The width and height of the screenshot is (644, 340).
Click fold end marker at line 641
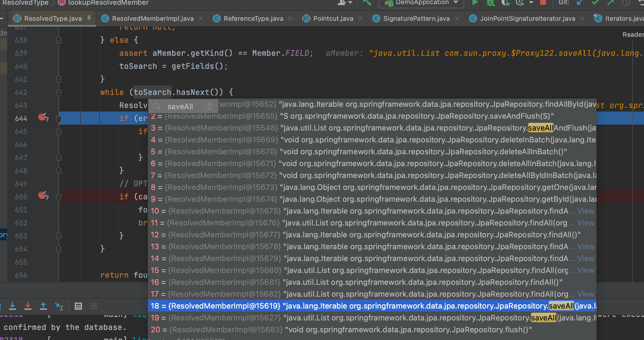tap(59, 79)
